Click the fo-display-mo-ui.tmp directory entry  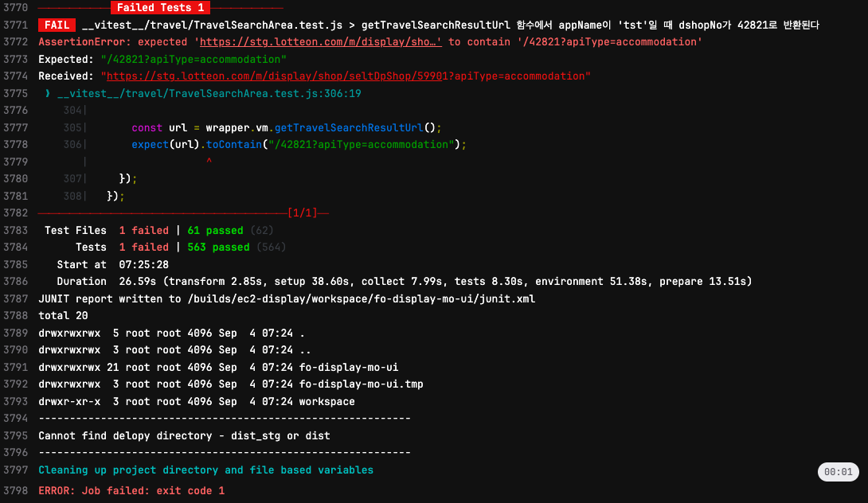[361, 384]
